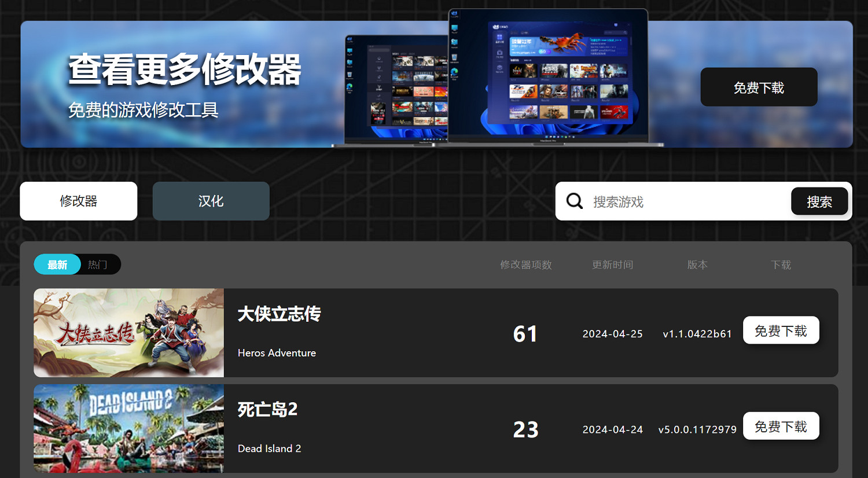Image resolution: width=868 pixels, height=478 pixels.
Task: Open the Dead Island 2 cover thumbnail
Action: 129,428
